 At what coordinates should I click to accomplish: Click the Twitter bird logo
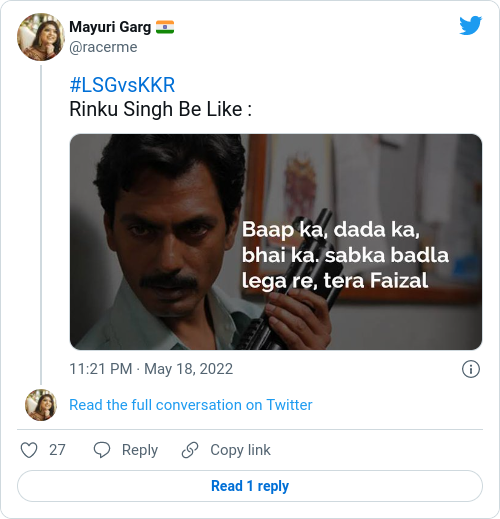tap(470, 25)
